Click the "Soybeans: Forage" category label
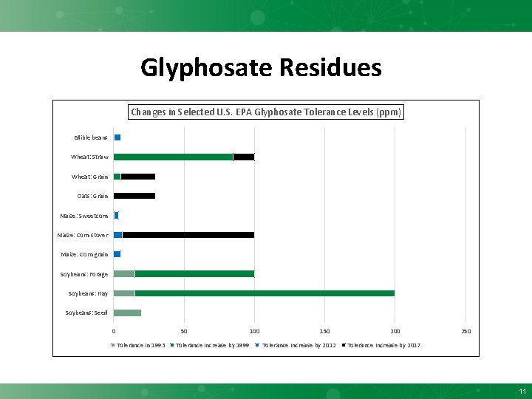The height and width of the screenshot is (399, 532). coord(83,274)
